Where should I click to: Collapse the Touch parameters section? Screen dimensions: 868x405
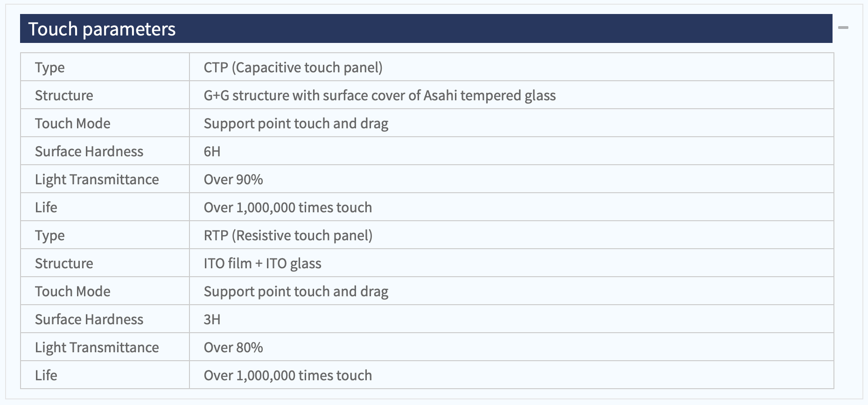(843, 28)
